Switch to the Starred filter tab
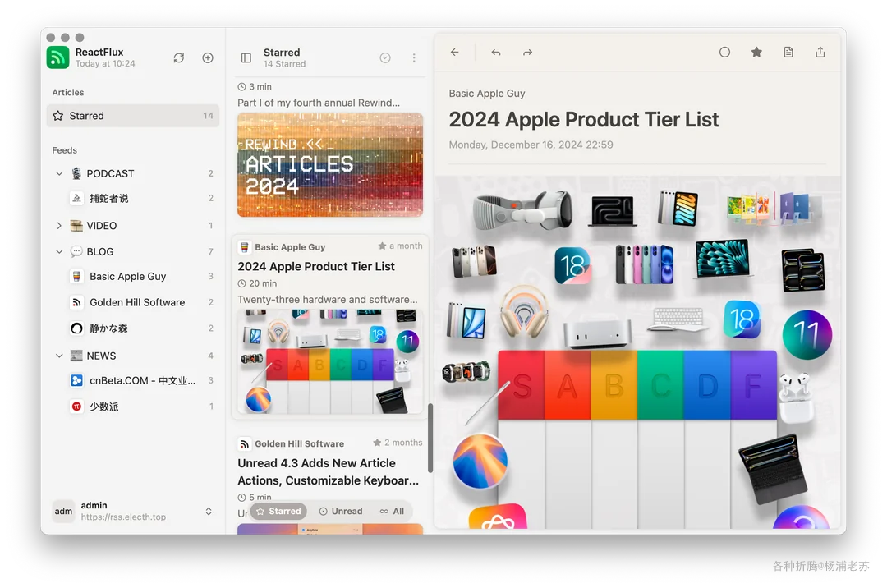 tap(279, 511)
